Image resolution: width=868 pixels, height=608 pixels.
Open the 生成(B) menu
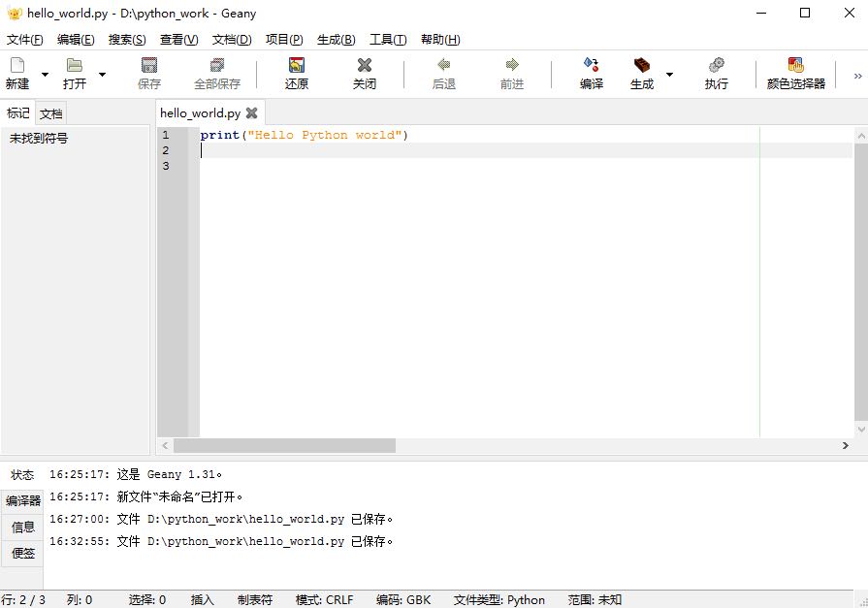click(x=336, y=40)
